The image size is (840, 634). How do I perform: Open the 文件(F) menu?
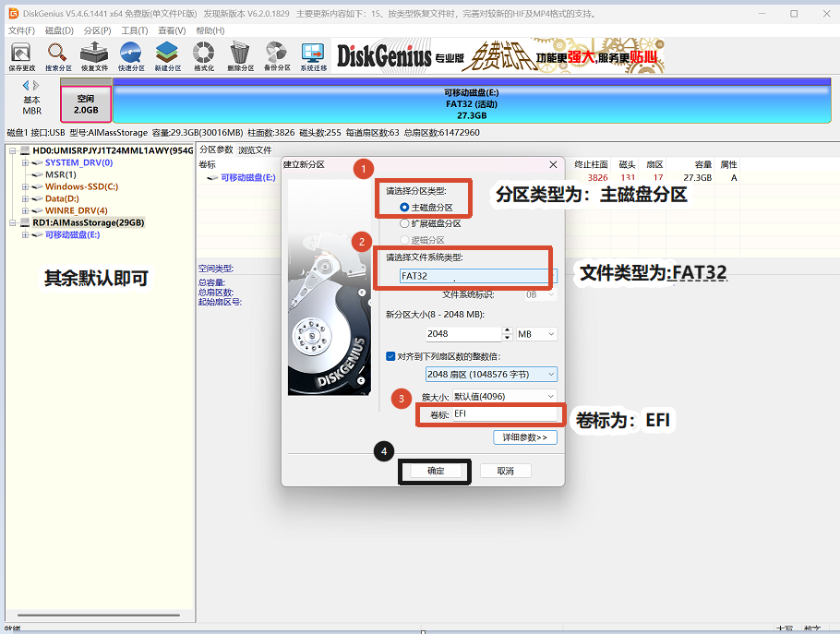21,30
